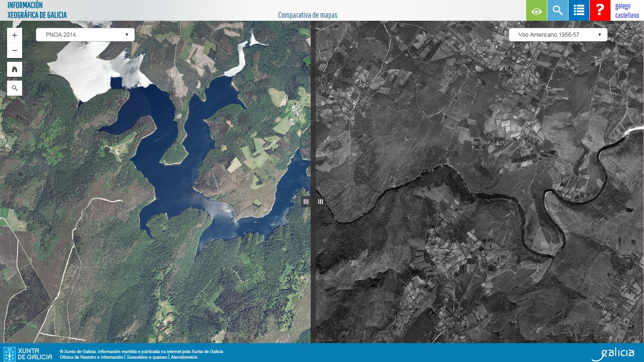Click the Xunta de Galicia footer logo
The height and width of the screenshot is (362, 644).
click(x=28, y=354)
